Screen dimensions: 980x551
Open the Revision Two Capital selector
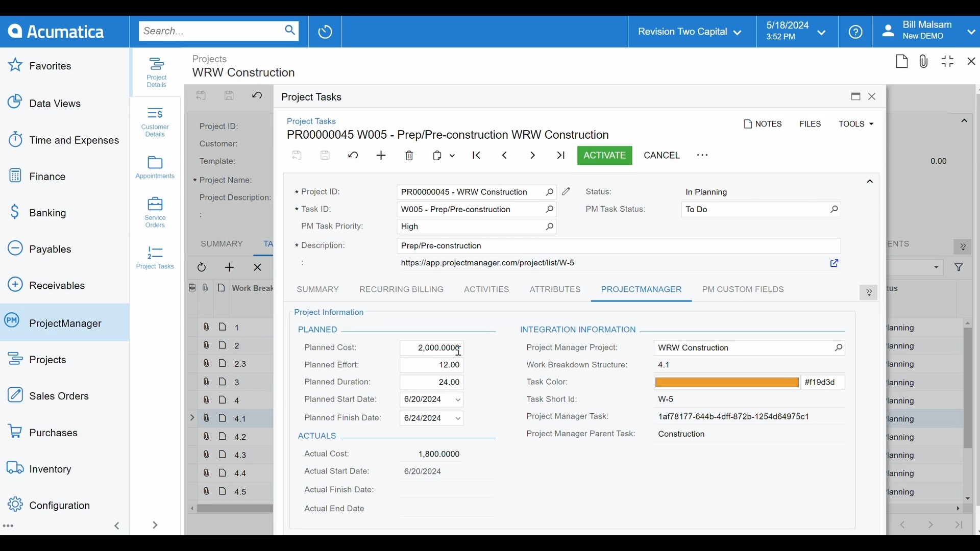click(x=690, y=31)
